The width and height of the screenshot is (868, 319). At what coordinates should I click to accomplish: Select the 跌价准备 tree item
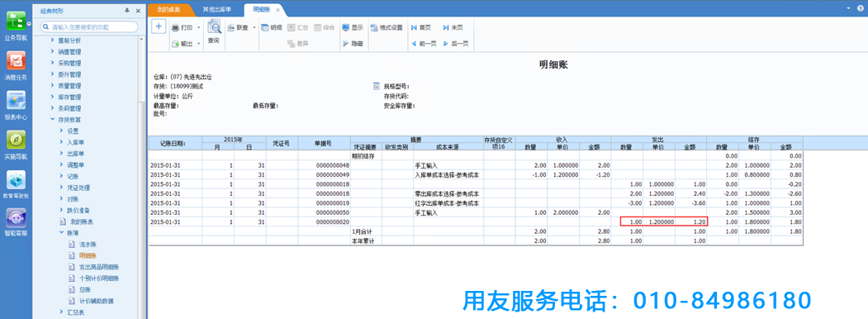tap(78, 210)
